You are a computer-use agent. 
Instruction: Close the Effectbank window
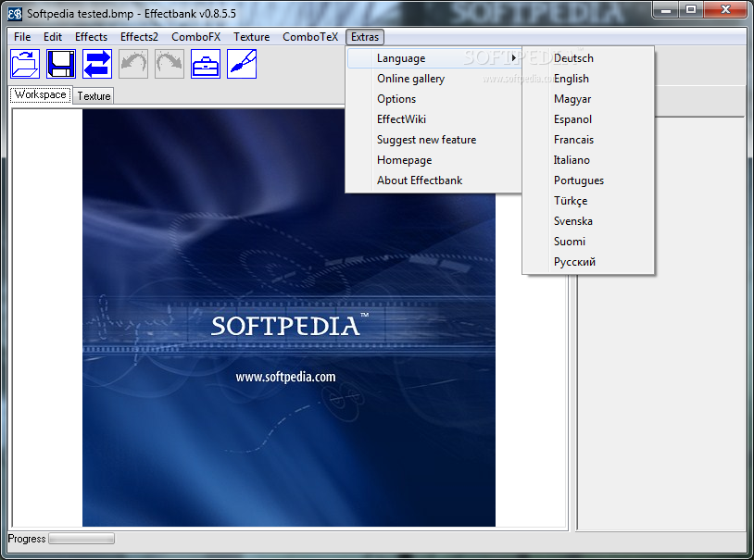(x=725, y=9)
